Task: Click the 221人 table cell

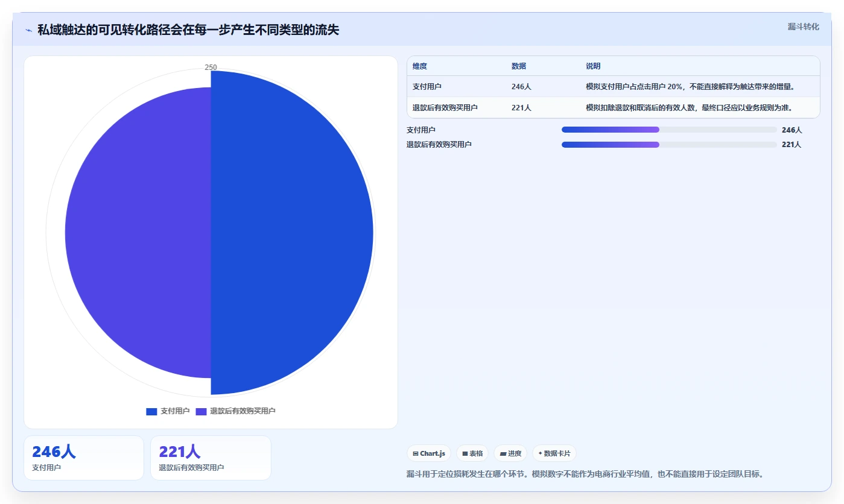Action: pyautogui.click(x=521, y=108)
